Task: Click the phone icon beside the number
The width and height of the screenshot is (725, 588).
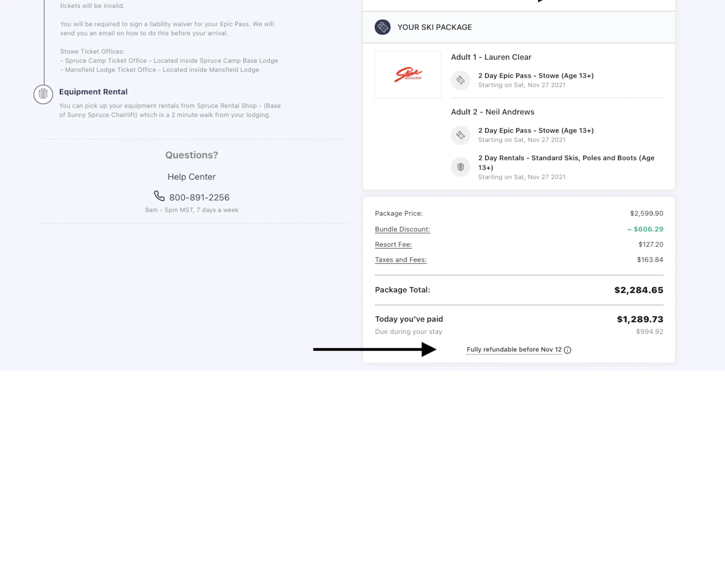Action: (159, 196)
